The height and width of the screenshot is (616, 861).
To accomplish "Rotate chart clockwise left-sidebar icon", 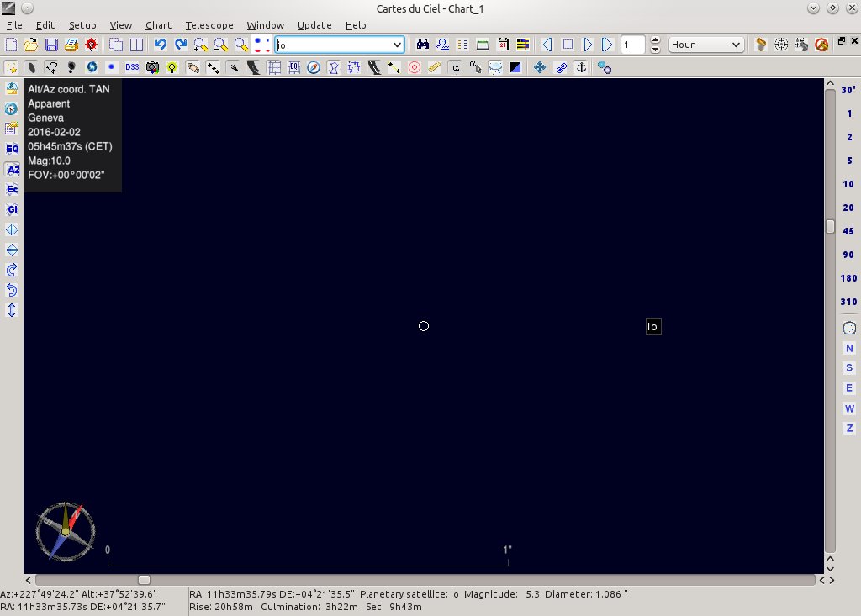I will click(x=12, y=270).
